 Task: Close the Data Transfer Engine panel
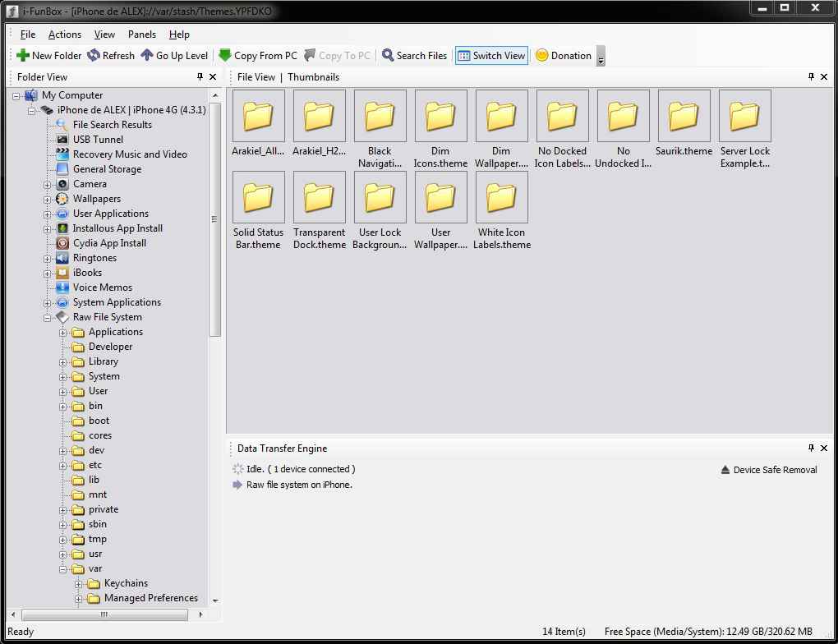pos(824,448)
